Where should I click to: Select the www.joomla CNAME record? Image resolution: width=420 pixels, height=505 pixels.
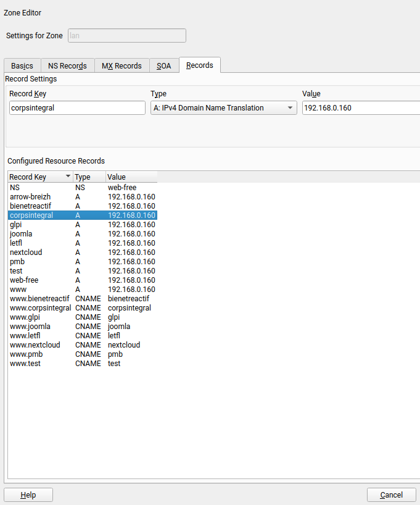[83, 327]
